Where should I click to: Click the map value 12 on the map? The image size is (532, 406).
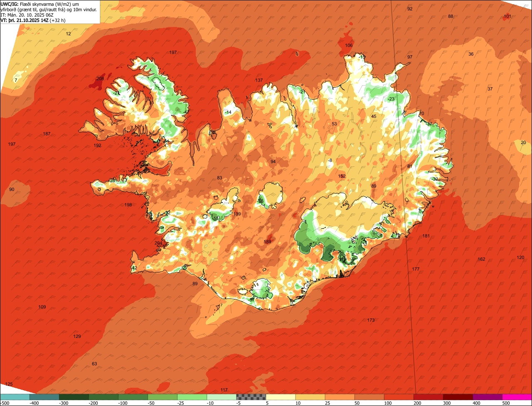[x=69, y=34]
